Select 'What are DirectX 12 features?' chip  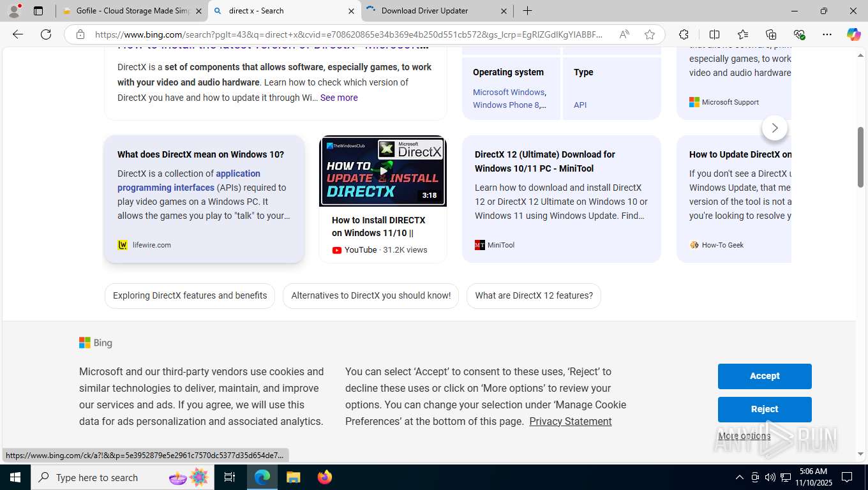tap(534, 295)
